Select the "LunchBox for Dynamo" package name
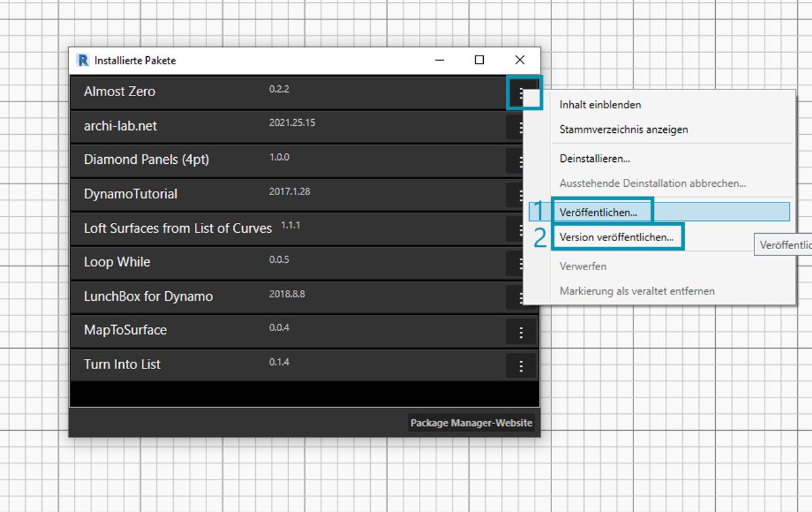Screen dimensions: 812x512 click(x=148, y=296)
